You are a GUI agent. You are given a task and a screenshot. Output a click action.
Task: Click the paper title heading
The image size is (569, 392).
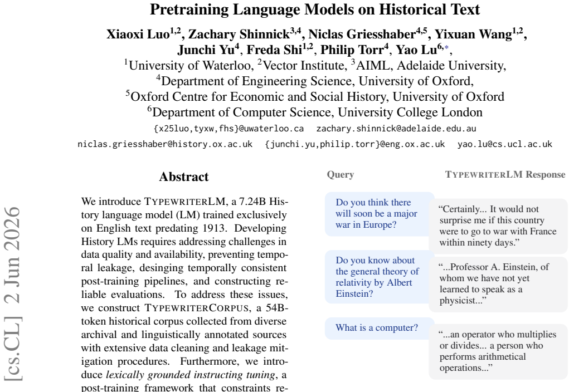315,9
